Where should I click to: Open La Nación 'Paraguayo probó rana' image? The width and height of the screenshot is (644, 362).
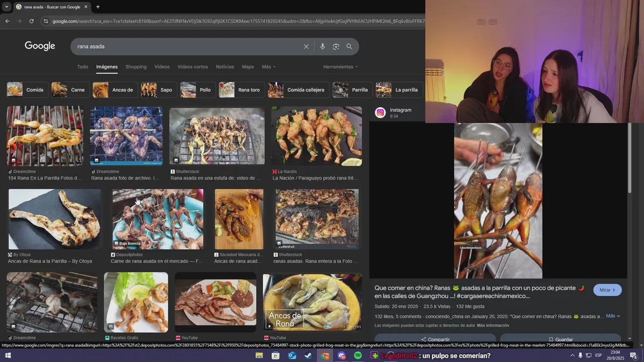(316, 136)
